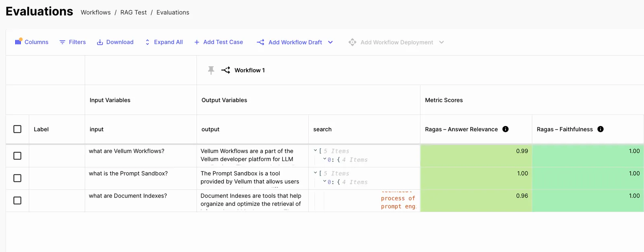Click the 'input' column header

[140, 129]
